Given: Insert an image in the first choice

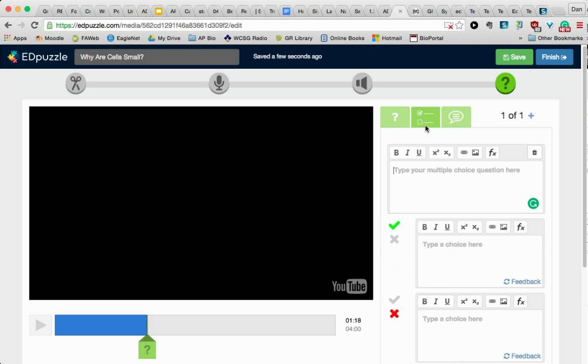Looking at the screenshot, I should pos(503,227).
